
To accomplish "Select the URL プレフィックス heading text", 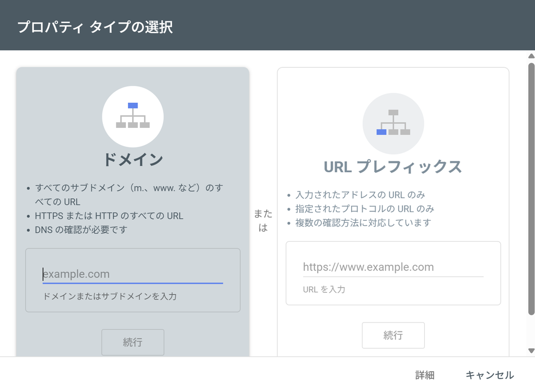I will pyautogui.click(x=393, y=167).
